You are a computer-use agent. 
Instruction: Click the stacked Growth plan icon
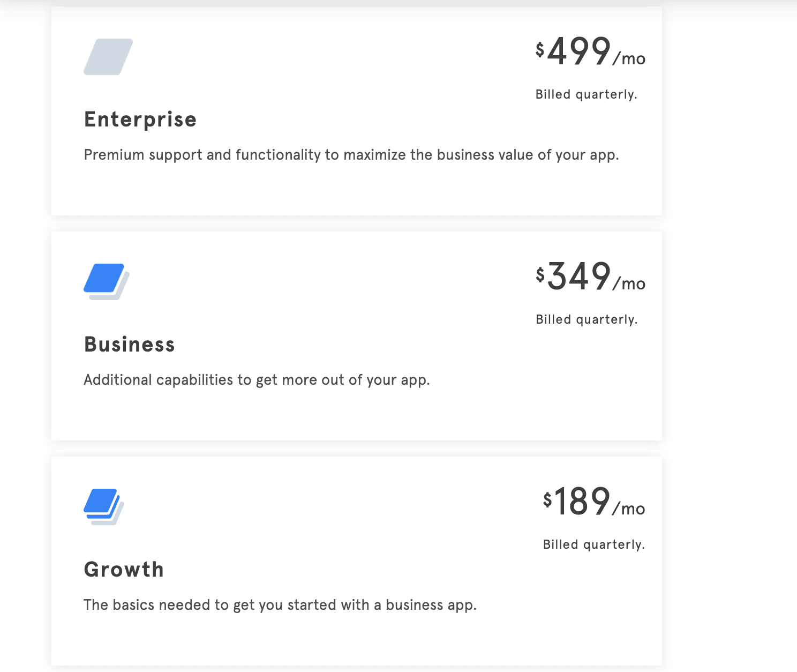point(104,507)
